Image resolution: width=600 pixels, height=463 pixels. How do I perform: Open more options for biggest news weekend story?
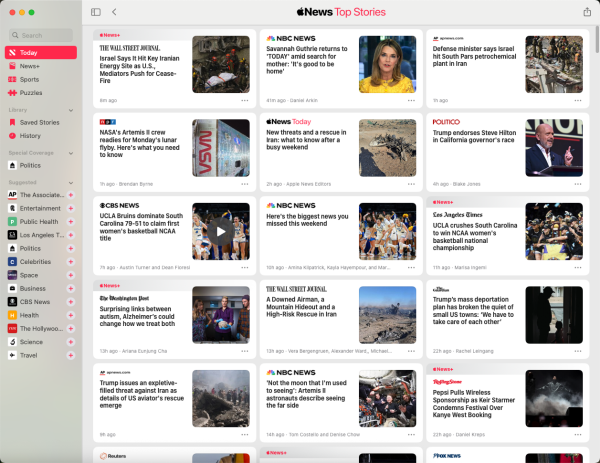tap(411, 267)
